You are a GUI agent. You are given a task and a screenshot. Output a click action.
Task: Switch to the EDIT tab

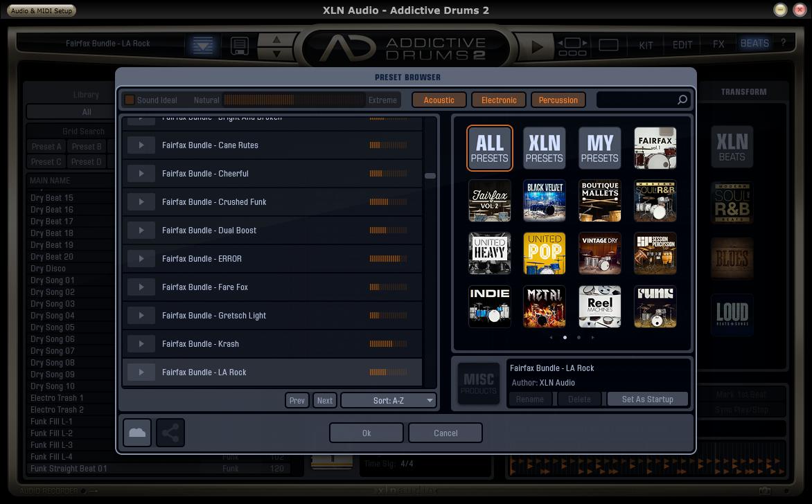pyautogui.click(x=682, y=45)
